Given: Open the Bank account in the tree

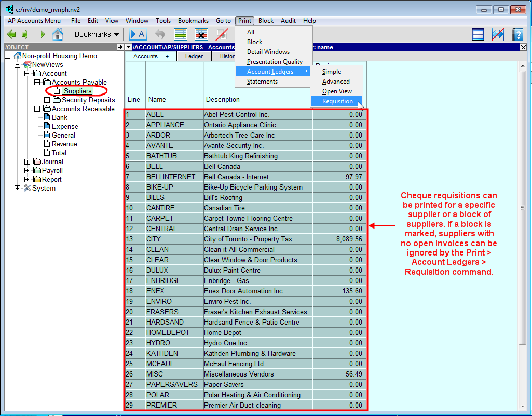Looking at the screenshot, I should (60, 117).
